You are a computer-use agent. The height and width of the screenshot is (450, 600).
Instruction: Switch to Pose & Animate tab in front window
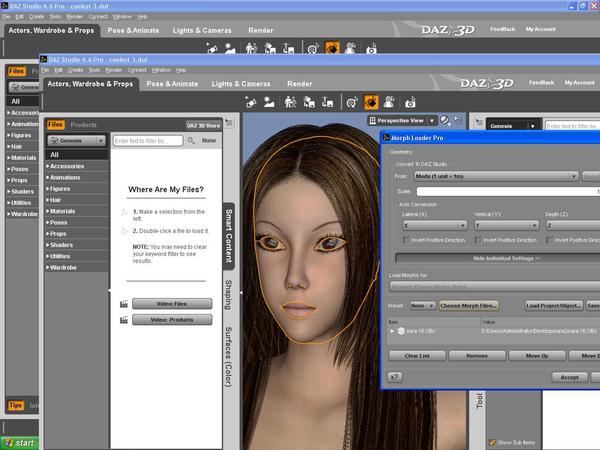coord(172,84)
